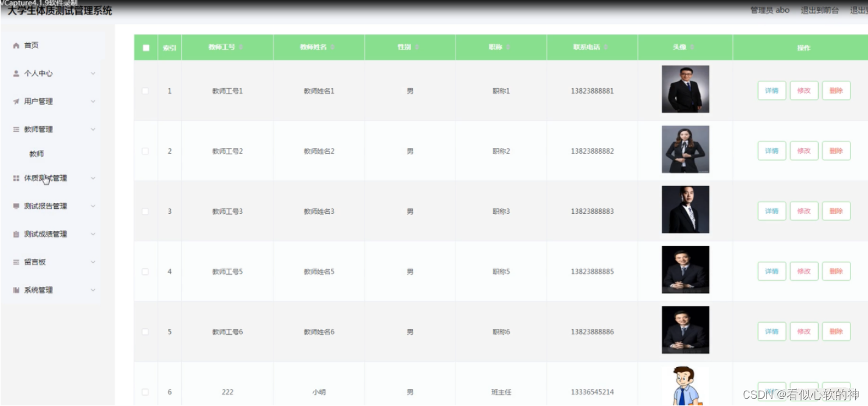
Task: Click 修改 for 教师姓名6
Action: 804,331
